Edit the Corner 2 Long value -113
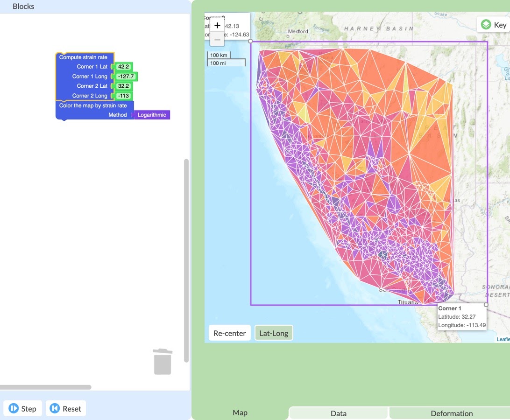This screenshot has width=510, height=420. coord(122,95)
